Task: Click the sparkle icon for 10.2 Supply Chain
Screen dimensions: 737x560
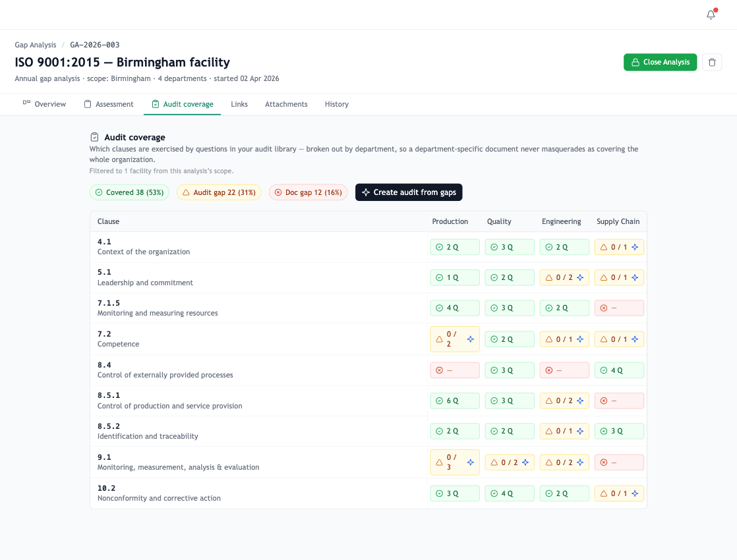Action: 635,493
